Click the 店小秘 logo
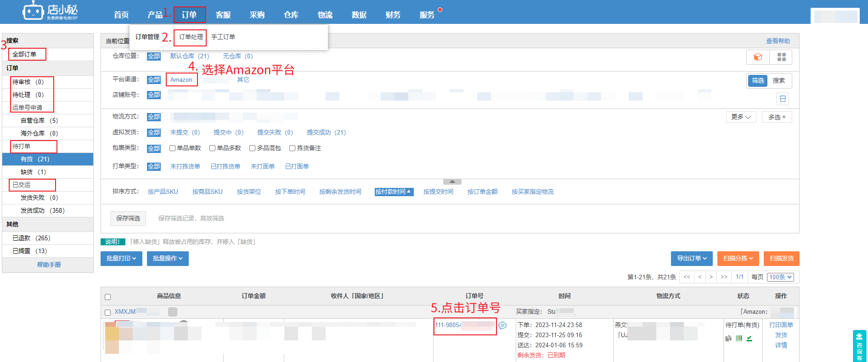 pos(51,11)
